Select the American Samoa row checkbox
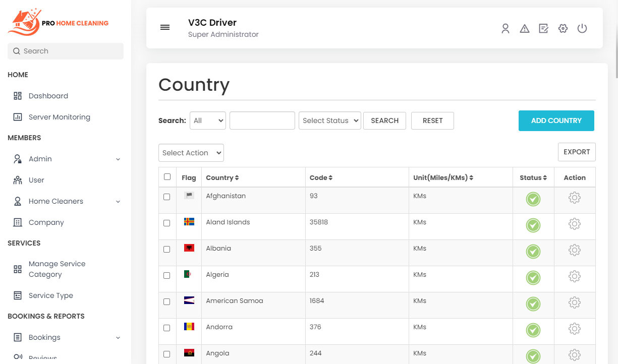The height and width of the screenshot is (364, 618). coord(167,301)
